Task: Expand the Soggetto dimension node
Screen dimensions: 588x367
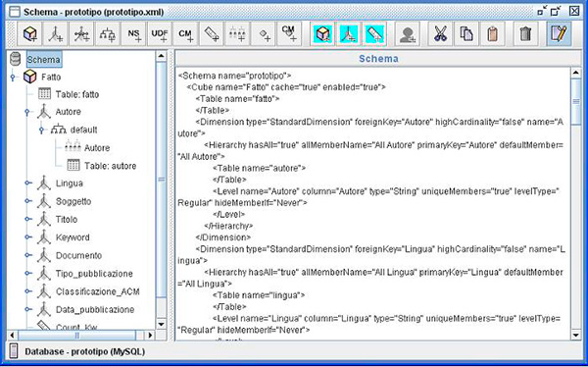Action: (x=28, y=201)
